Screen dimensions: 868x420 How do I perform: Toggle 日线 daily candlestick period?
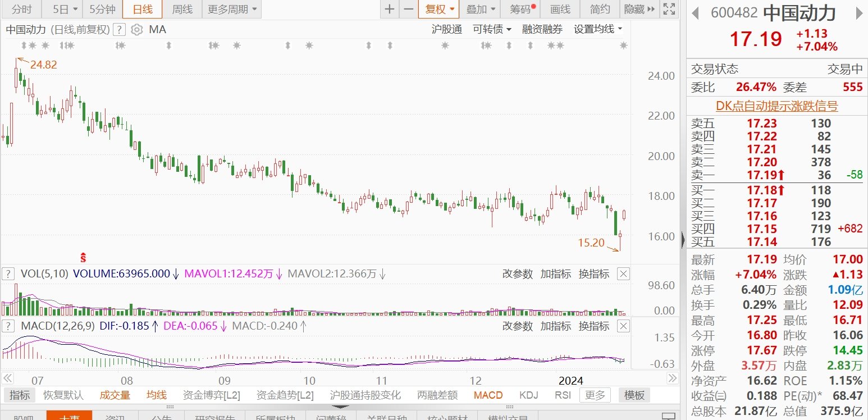coord(143,9)
